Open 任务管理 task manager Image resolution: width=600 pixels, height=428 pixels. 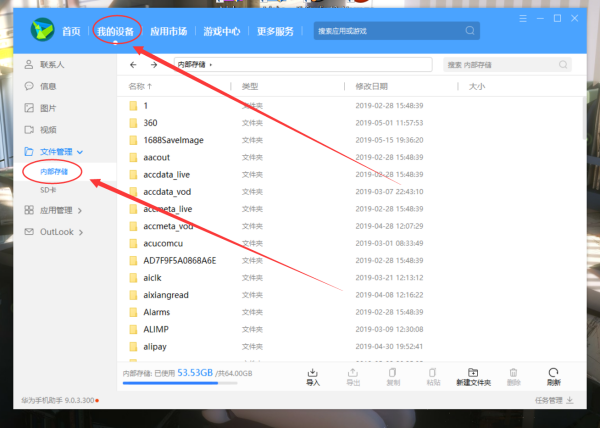554,400
